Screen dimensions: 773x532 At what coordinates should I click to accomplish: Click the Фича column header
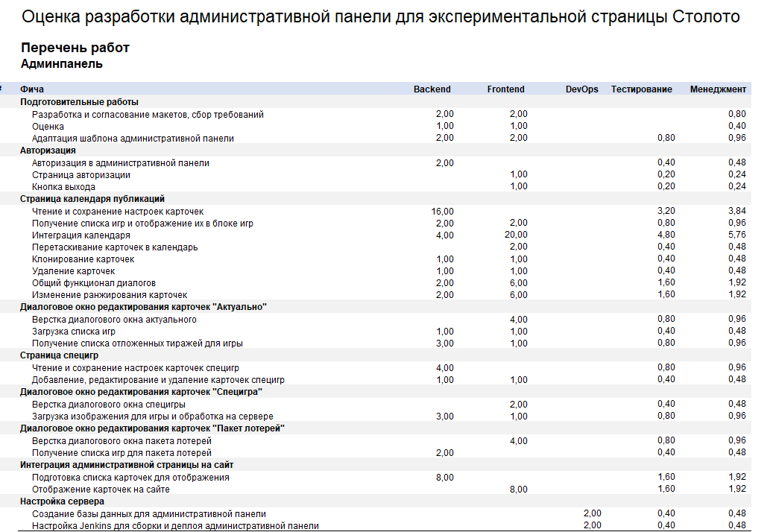[x=32, y=89]
